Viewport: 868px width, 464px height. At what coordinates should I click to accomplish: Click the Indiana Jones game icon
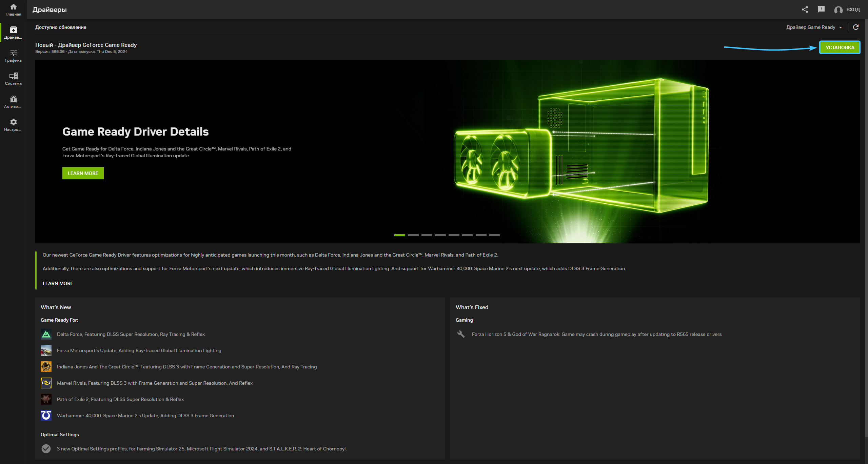tap(46, 367)
